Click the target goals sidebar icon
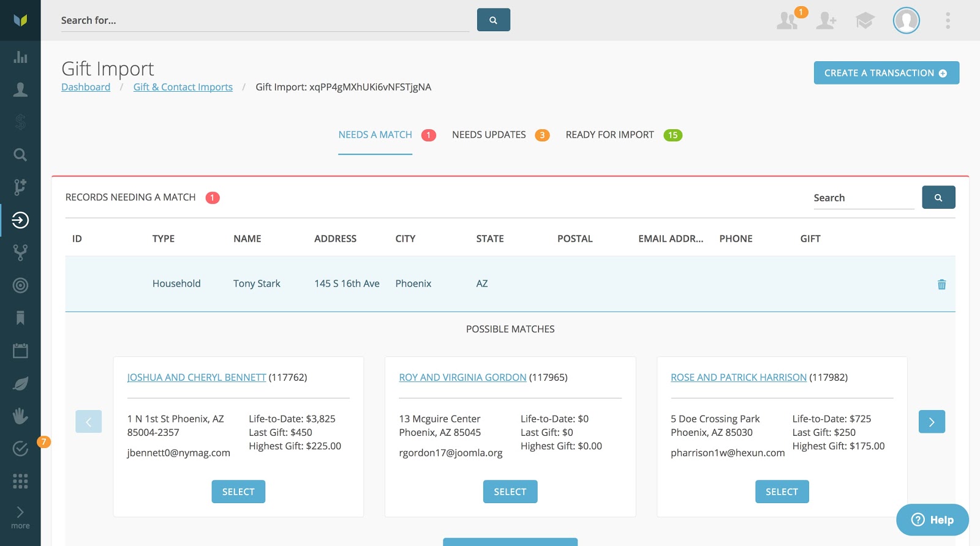 click(20, 285)
